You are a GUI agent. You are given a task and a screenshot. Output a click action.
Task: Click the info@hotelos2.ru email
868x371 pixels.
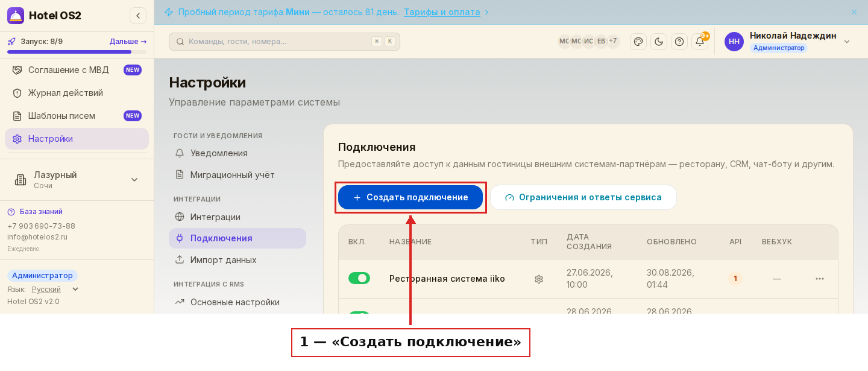point(37,237)
